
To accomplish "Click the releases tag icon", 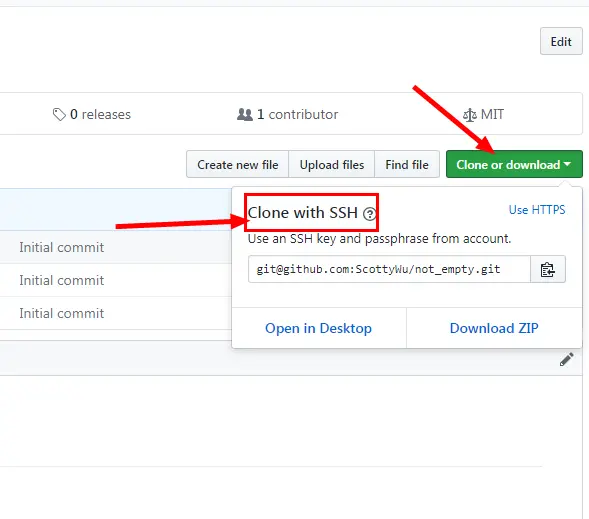I will [x=59, y=115].
